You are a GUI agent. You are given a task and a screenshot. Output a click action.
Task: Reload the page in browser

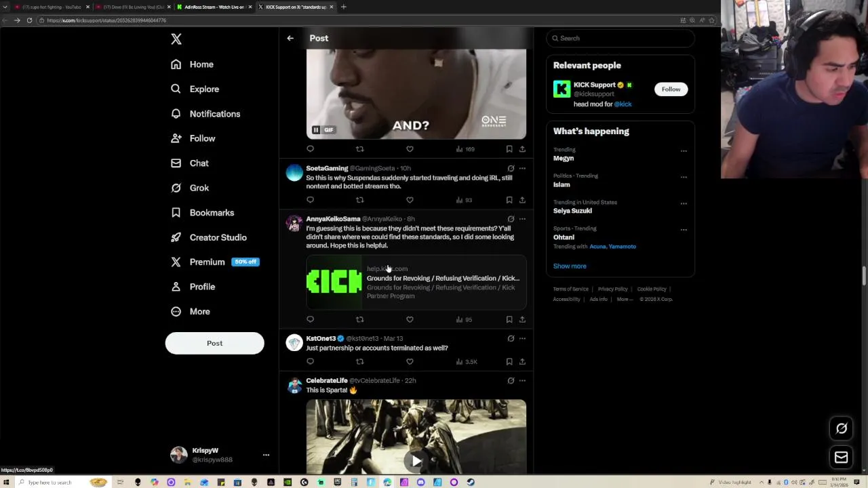pos(29,20)
